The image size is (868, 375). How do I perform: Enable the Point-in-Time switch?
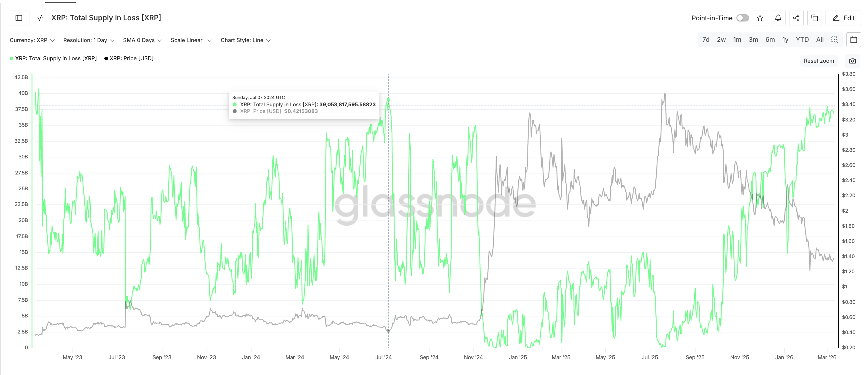click(x=742, y=18)
